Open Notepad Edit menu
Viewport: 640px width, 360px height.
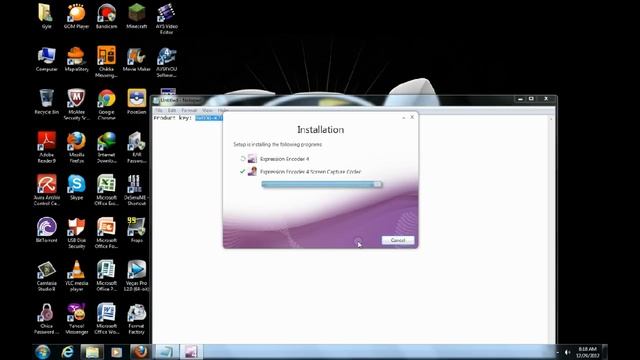pos(172,110)
